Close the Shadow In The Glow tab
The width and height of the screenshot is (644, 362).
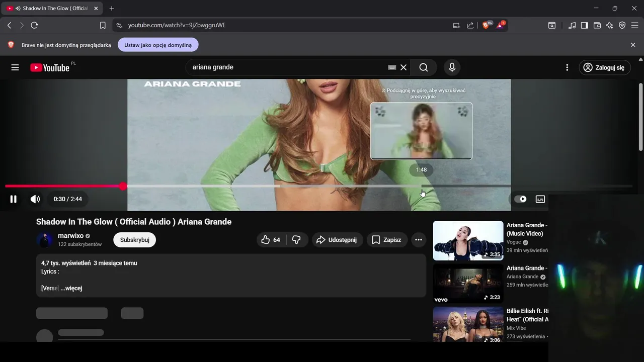[96, 9]
